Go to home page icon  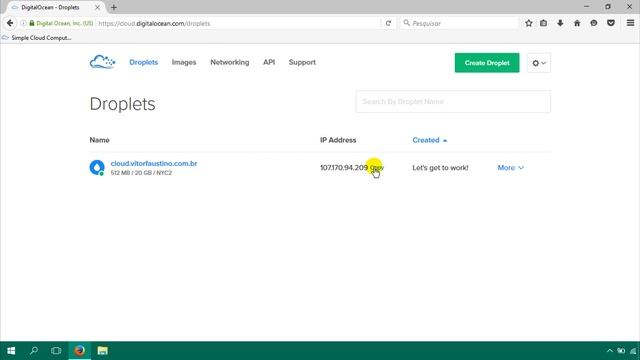pyautogui.click(x=577, y=23)
